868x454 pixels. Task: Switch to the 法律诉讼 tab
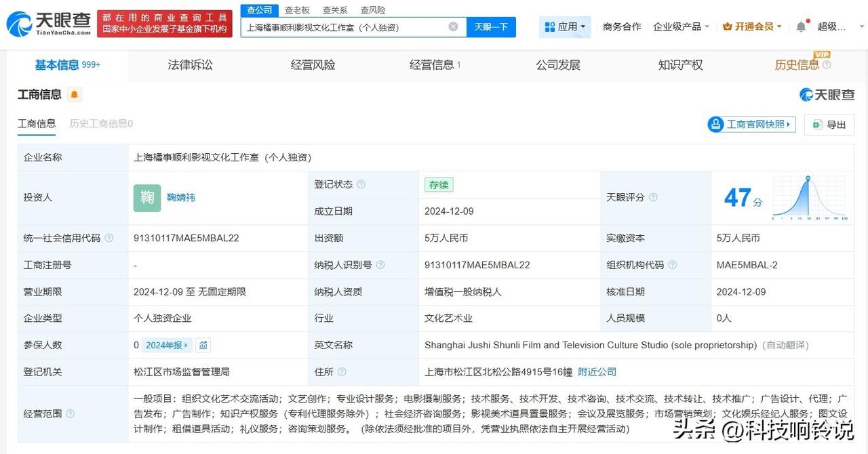click(x=190, y=64)
